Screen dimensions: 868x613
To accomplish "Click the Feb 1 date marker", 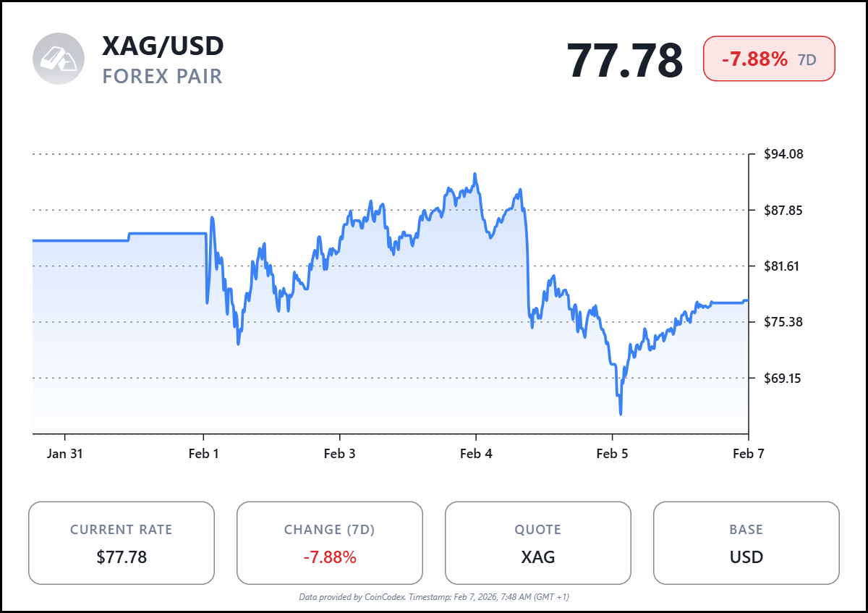I will click(x=203, y=454).
